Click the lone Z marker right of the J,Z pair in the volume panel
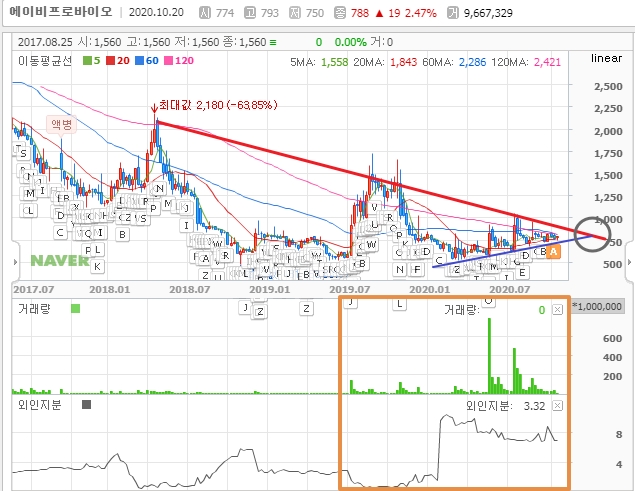 (x=306, y=309)
